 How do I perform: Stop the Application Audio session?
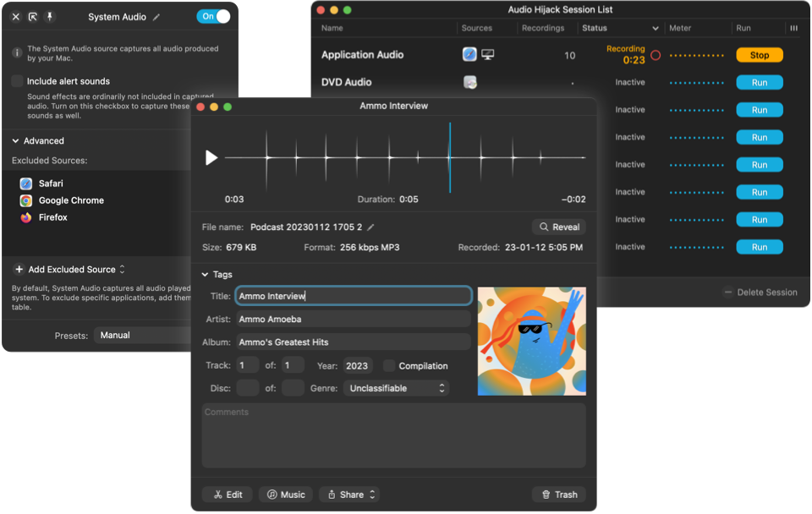point(760,55)
